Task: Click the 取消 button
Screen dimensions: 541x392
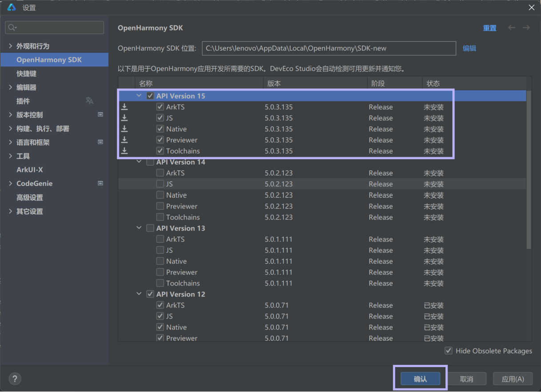Action: pos(466,379)
